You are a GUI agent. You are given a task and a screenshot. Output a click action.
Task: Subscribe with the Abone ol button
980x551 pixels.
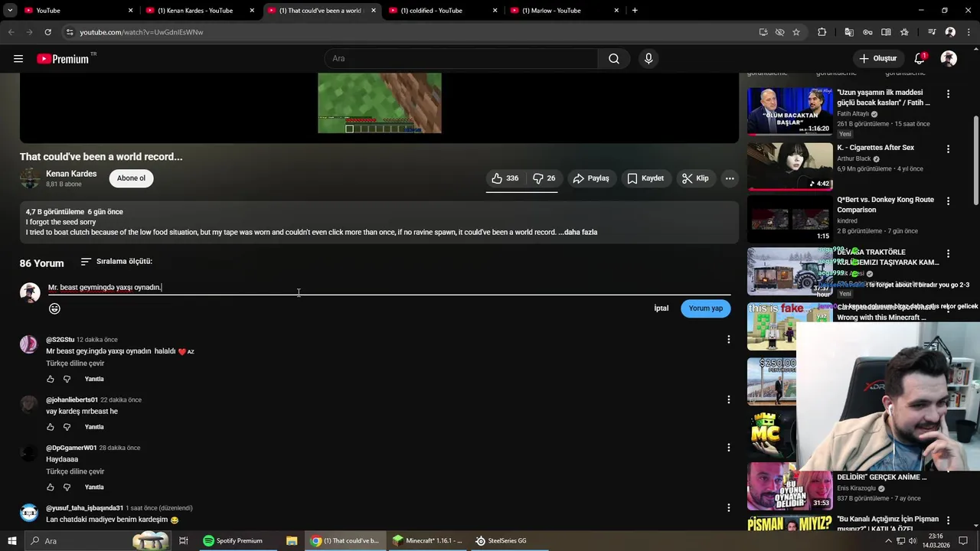point(131,178)
